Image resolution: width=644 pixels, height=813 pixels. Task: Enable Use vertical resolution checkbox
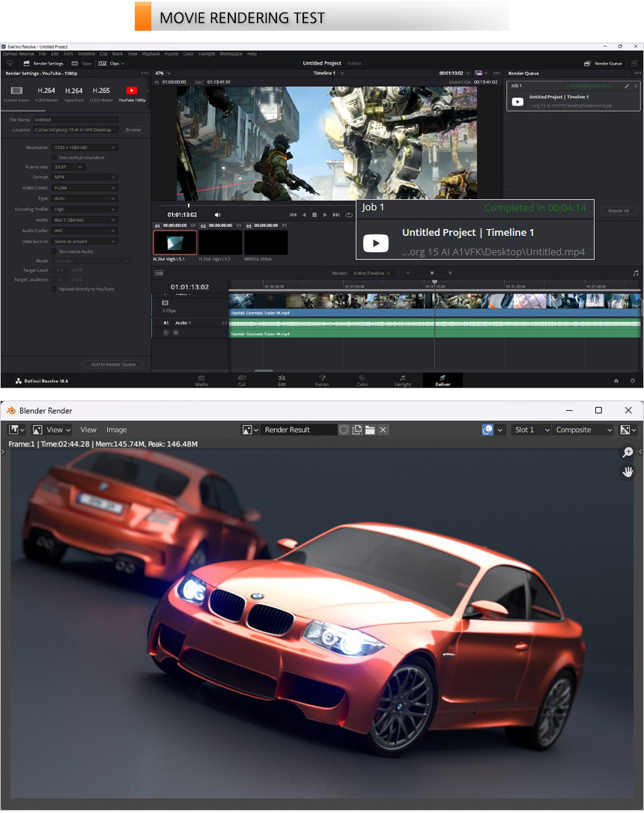click(54, 157)
